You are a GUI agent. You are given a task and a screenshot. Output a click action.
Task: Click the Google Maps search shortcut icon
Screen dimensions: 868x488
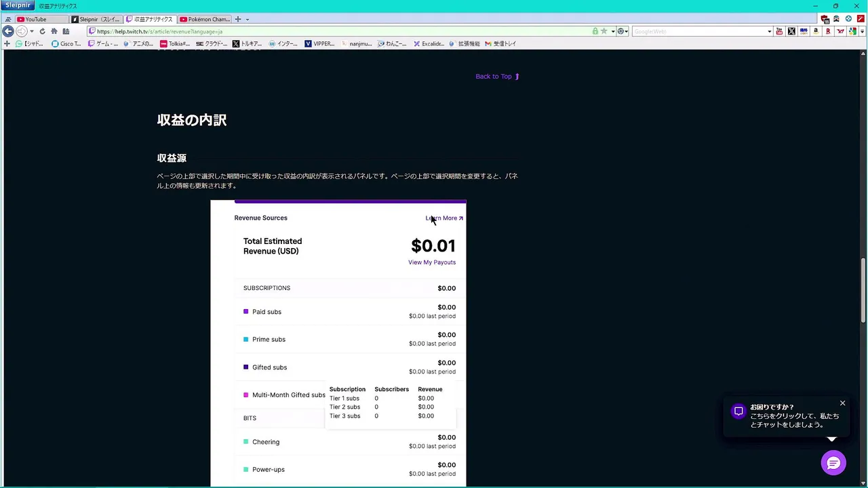(x=852, y=31)
